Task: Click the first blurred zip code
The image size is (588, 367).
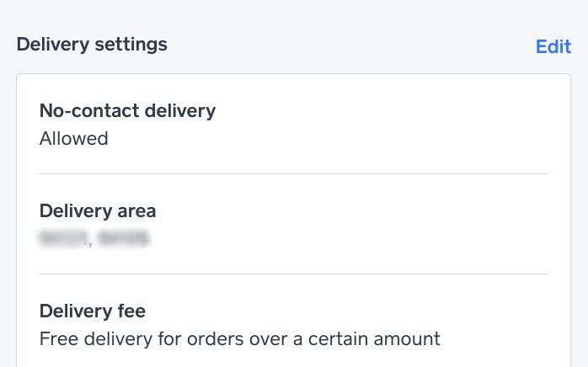Action: [63, 239]
